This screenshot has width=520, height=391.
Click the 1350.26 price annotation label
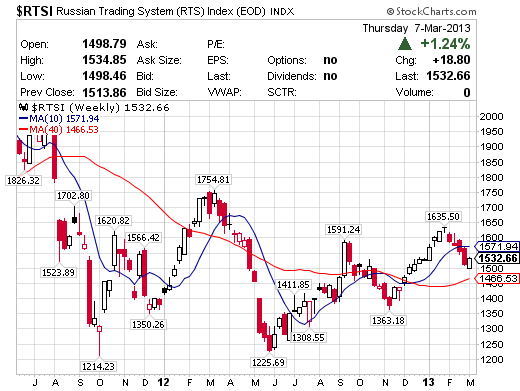click(148, 324)
